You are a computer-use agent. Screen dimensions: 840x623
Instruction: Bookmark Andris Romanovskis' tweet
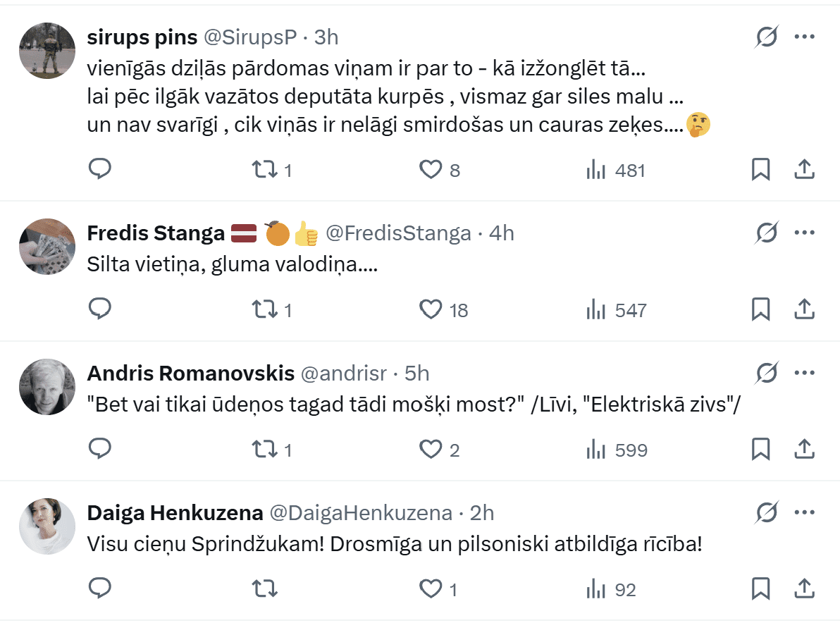click(x=760, y=449)
